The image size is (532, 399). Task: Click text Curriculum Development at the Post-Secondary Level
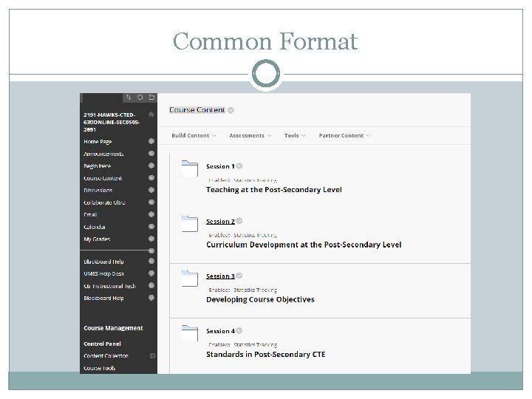[304, 245]
